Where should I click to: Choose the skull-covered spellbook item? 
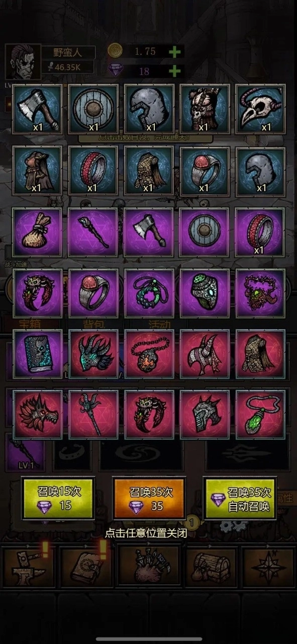(37, 354)
